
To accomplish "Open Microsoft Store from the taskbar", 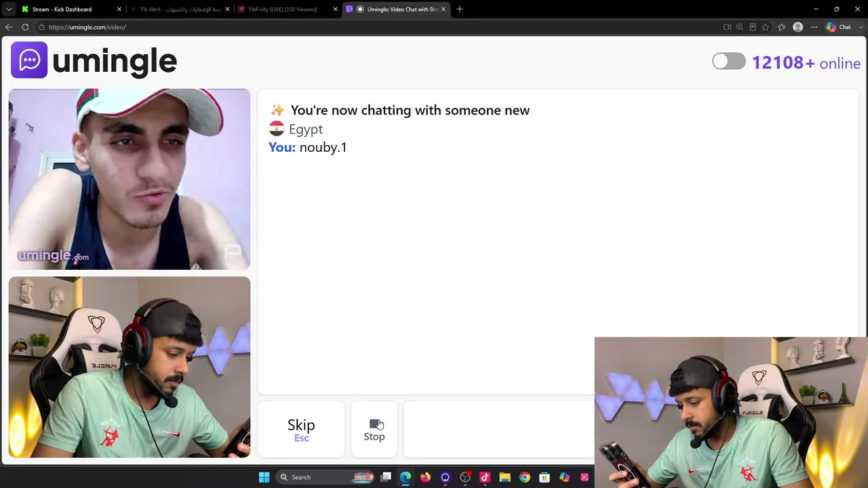I will point(545,477).
